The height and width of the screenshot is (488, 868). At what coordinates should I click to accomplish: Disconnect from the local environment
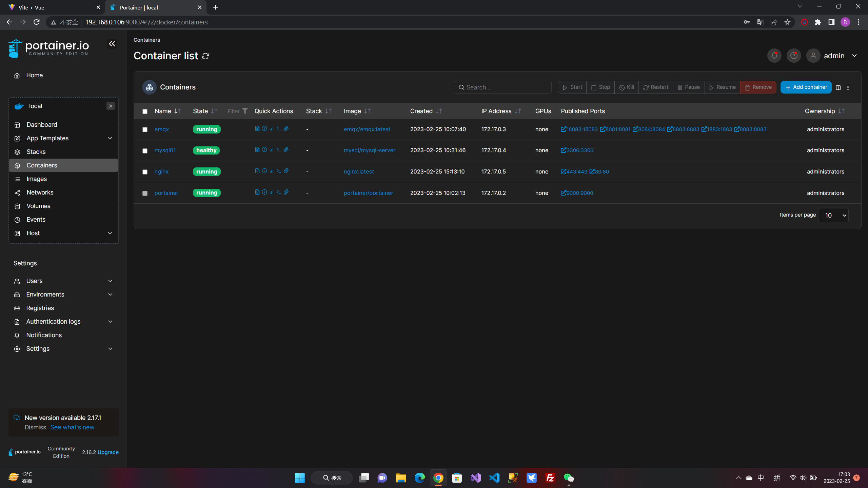point(111,106)
